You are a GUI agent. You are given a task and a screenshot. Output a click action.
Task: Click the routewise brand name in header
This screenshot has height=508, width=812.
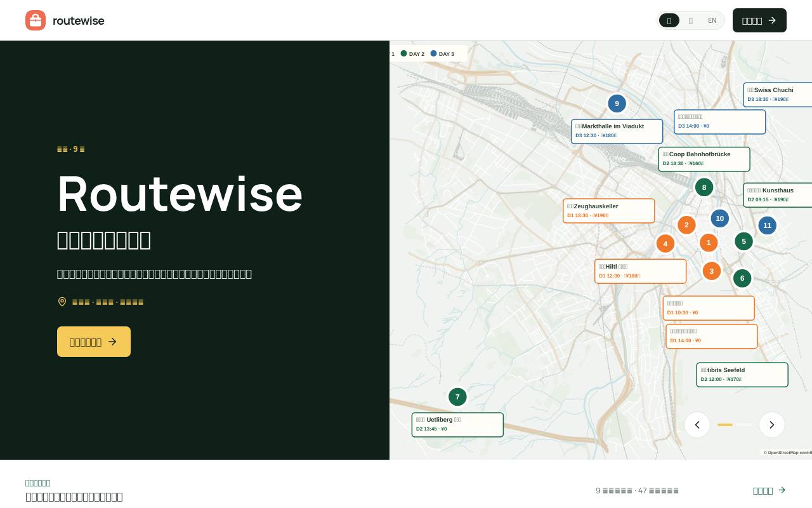pos(79,20)
